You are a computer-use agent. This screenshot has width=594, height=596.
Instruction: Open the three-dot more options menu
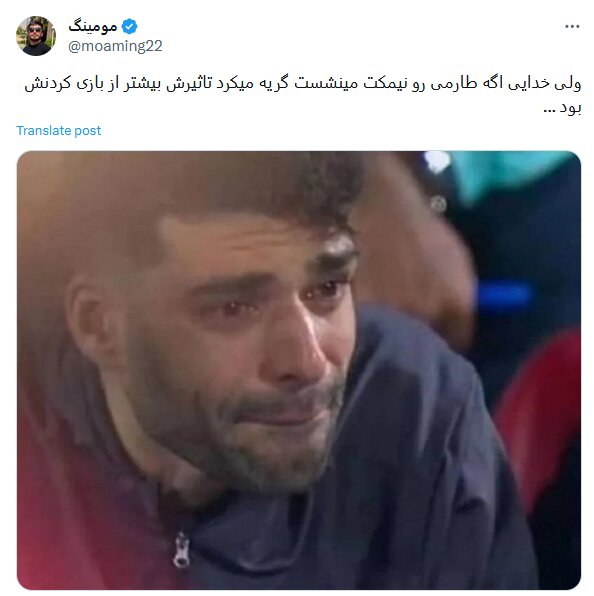(x=572, y=26)
